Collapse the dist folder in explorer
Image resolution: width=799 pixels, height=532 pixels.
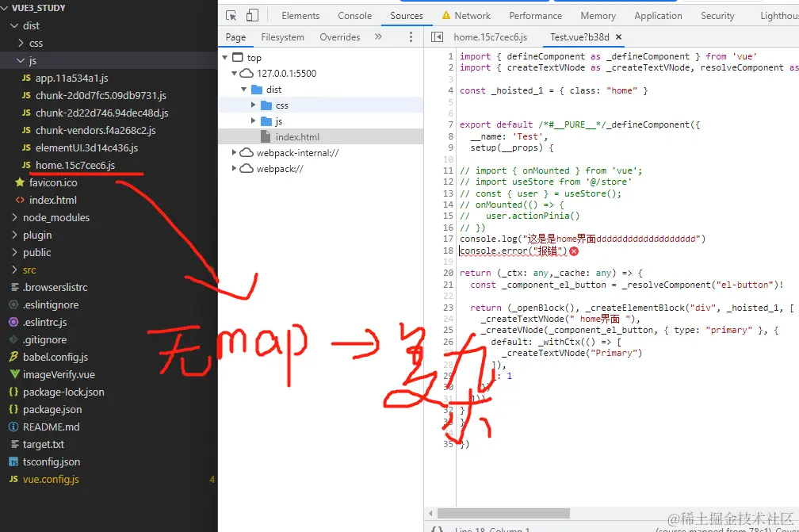click(x=14, y=25)
